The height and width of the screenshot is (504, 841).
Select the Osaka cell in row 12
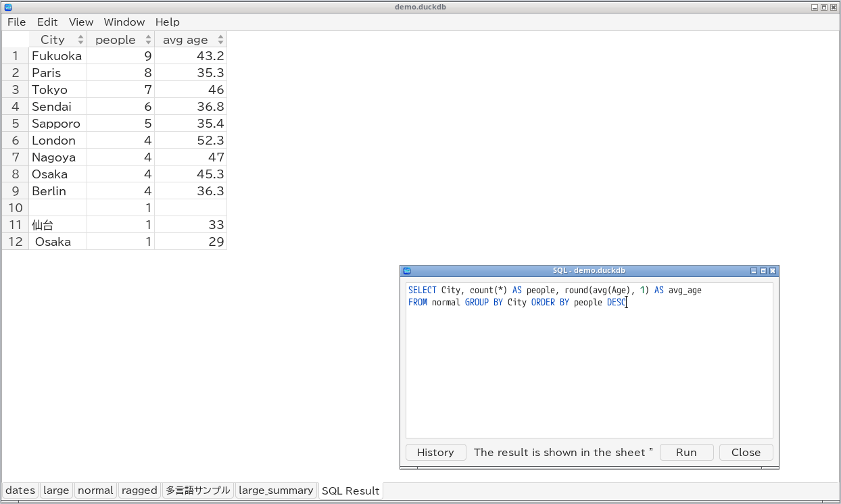pyautogui.click(x=57, y=242)
